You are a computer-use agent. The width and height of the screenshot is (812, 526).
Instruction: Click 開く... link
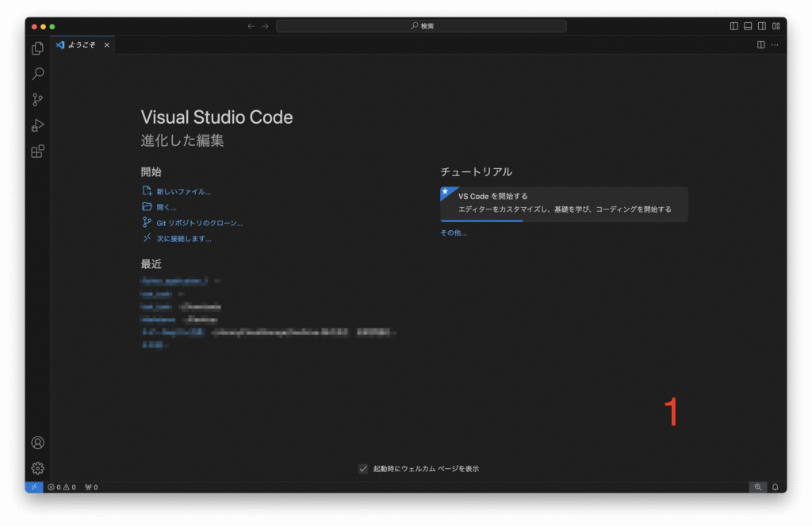(x=167, y=207)
